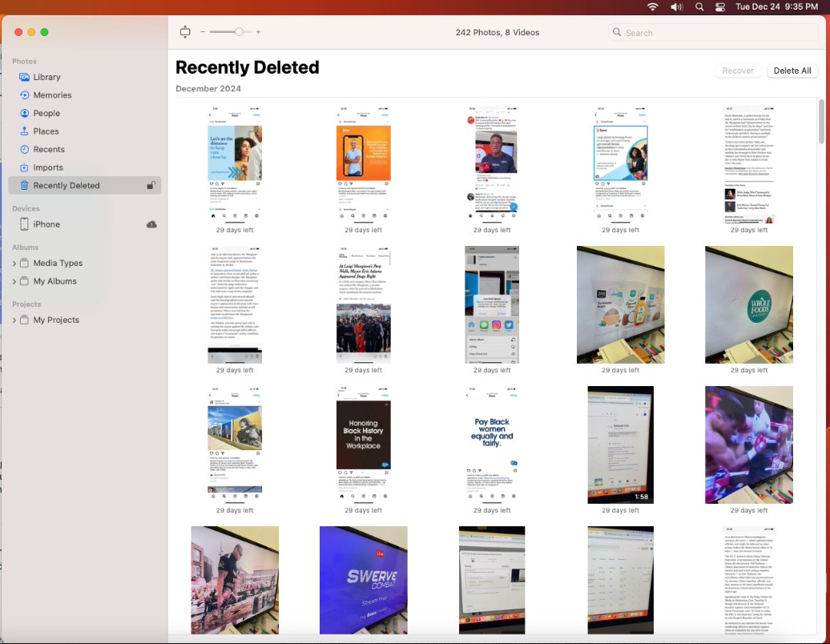
Task: Select the Whole Foods Market logo TV photo
Action: coord(748,305)
